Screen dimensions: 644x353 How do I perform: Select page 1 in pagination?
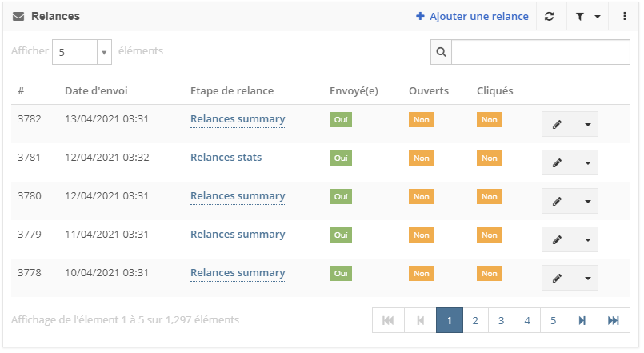pos(450,320)
